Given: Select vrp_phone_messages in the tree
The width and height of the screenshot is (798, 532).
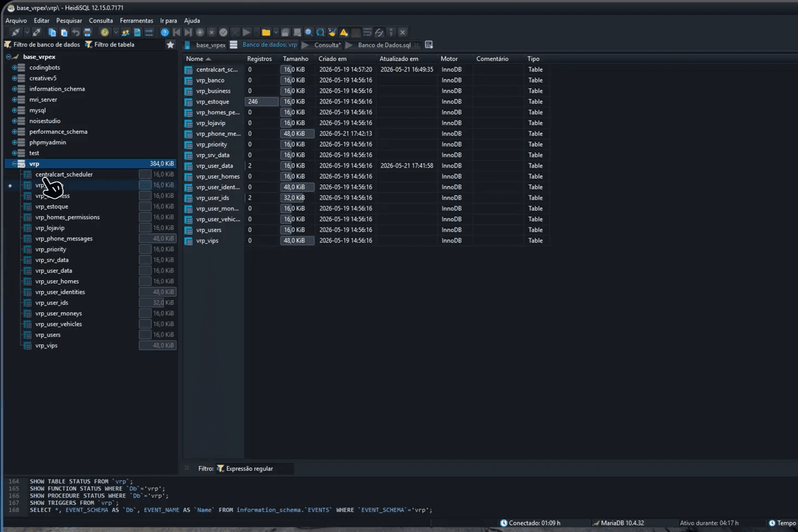Looking at the screenshot, I should (x=64, y=239).
